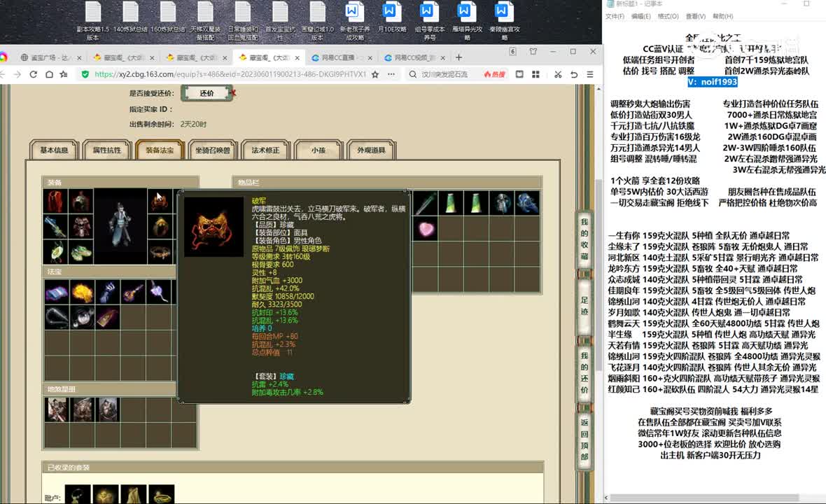Image resolution: width=826 pixels, height=504 pixels.
Task: Select the pink heart inventory item
Action: click(425, 229)
